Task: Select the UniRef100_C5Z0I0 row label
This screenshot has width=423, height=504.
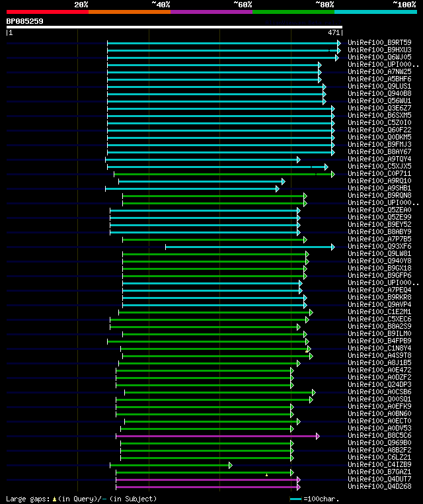Action: [x=379, y=123]
